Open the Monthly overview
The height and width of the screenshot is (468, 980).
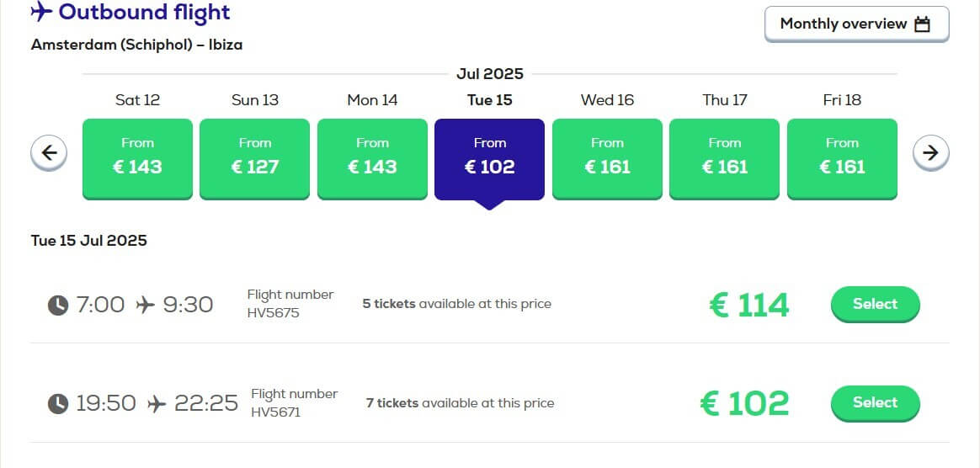click(856, 24)
